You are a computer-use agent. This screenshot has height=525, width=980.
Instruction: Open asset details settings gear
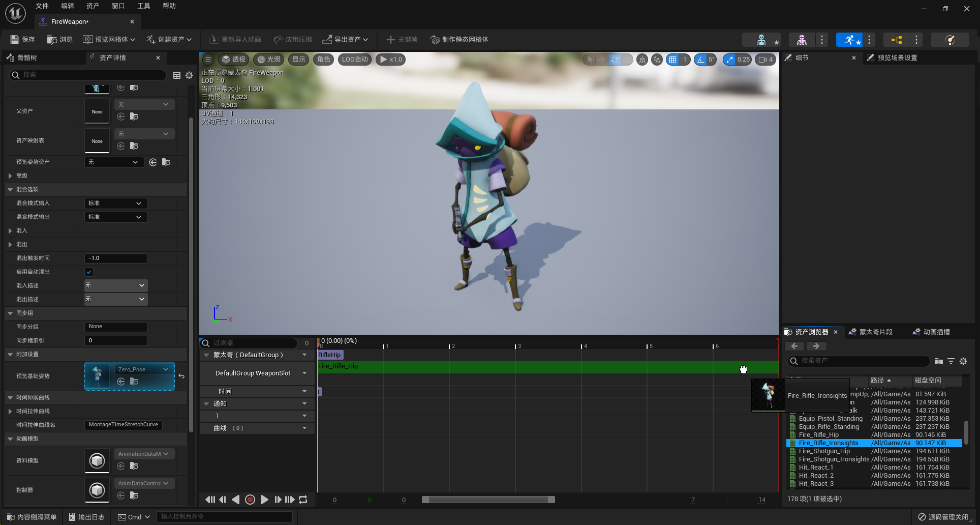point(189,75)
